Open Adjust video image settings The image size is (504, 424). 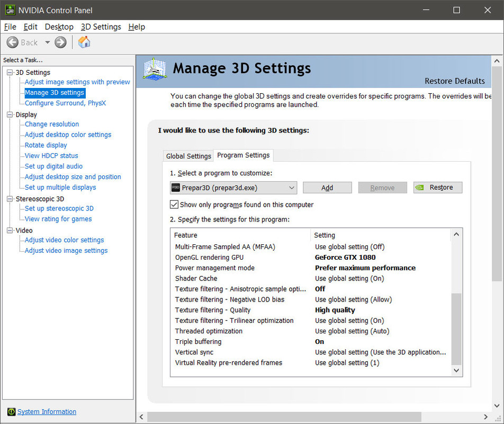[66, 251]
